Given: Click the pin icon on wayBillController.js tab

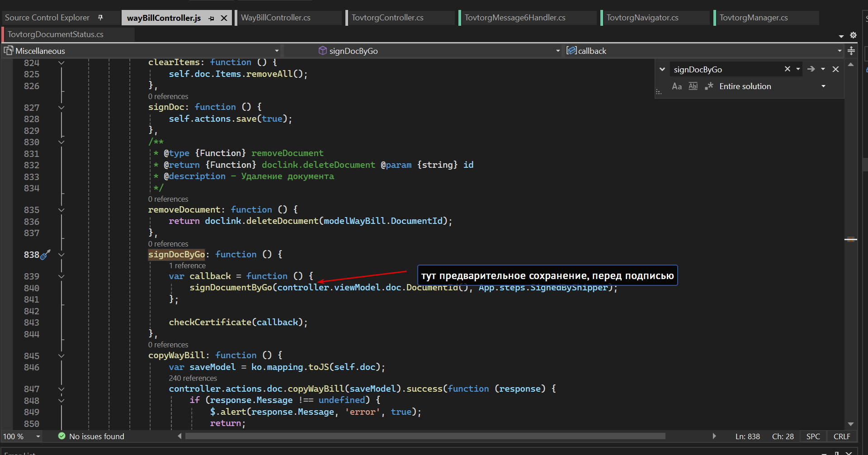Looking at the screenshot, I should click(x=211, y=18).
